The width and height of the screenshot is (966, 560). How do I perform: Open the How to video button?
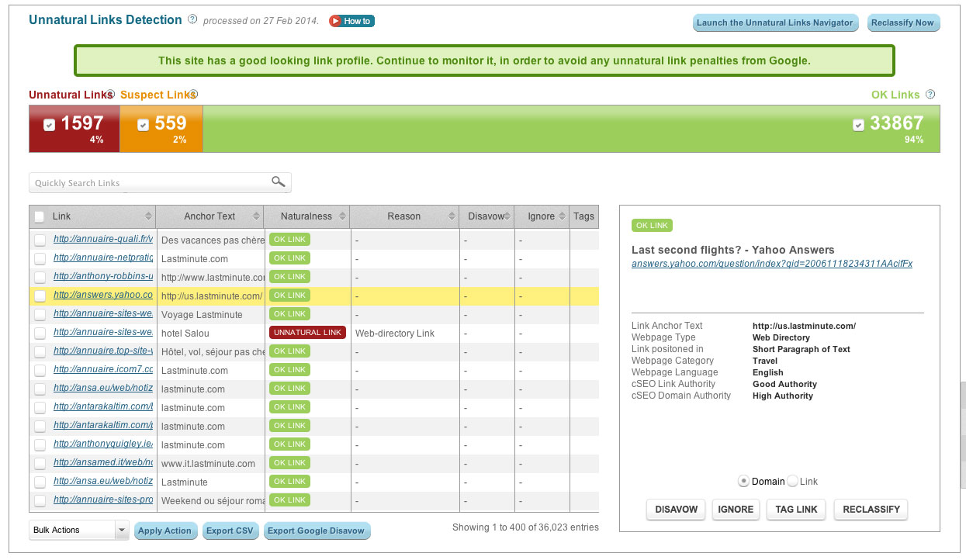(351, 21)
